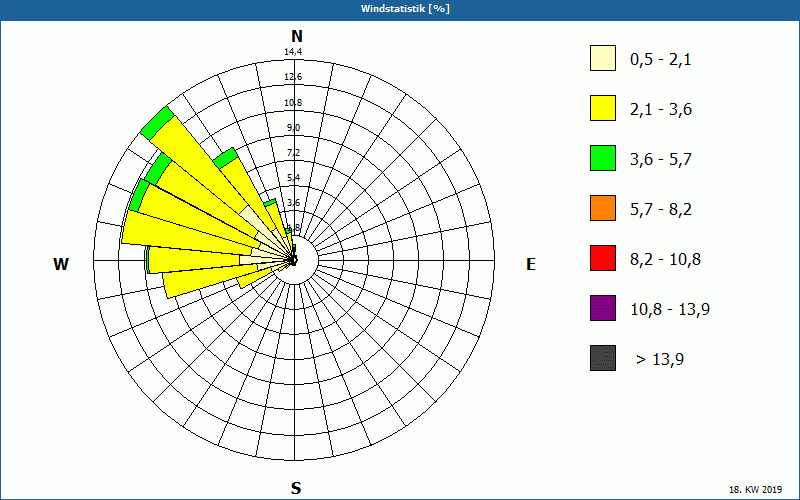Click the yellow 2,1 - 3,6 legend swatch
800x500 pixels.
[603, 108]
